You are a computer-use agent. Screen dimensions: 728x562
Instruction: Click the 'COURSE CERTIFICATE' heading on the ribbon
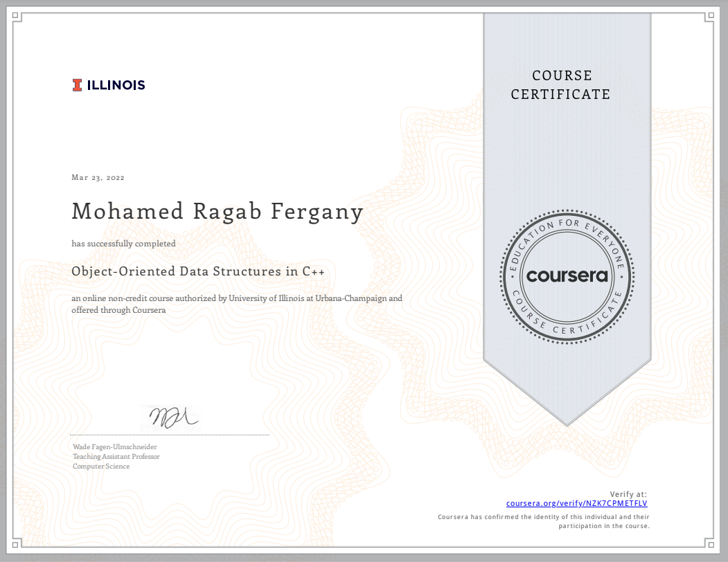[x=561, y=84]
